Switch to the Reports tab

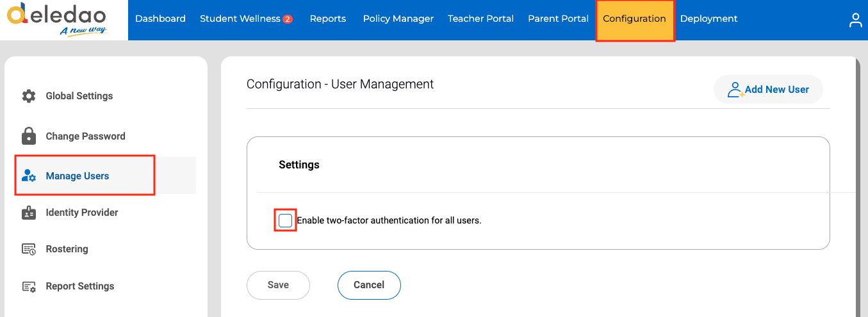(x=328, y=19)
